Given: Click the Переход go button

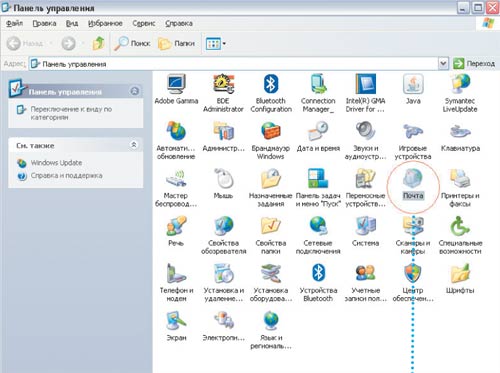Looking at the screenshot, I should pyautogui.click(x=474, y=63).
